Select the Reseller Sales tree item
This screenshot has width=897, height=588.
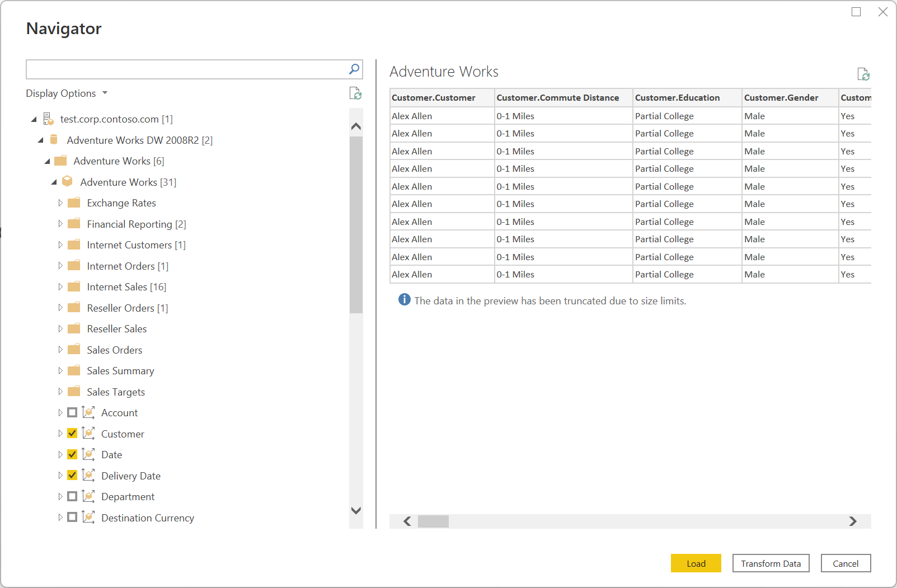[116, 329]
